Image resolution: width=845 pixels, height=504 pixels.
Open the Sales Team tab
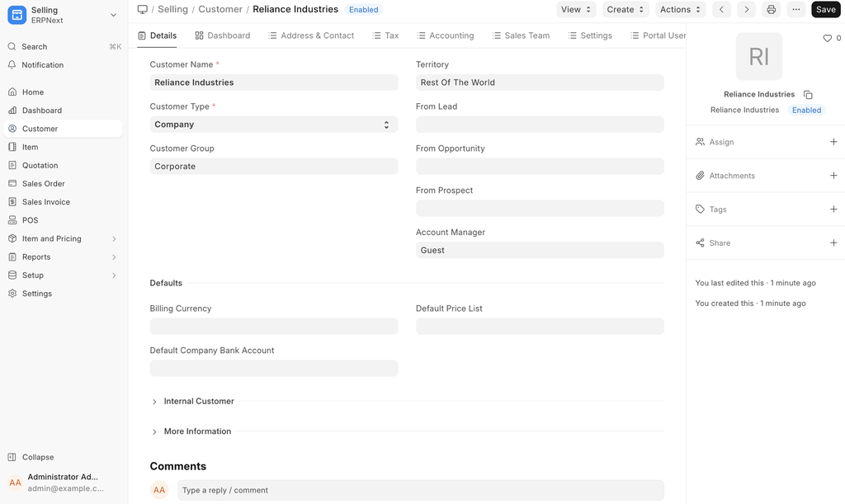[521, 35]
